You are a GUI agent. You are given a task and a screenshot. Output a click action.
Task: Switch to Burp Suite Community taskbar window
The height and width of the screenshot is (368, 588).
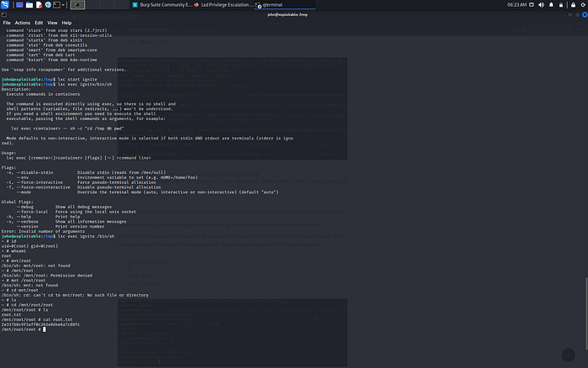(162, 5)
